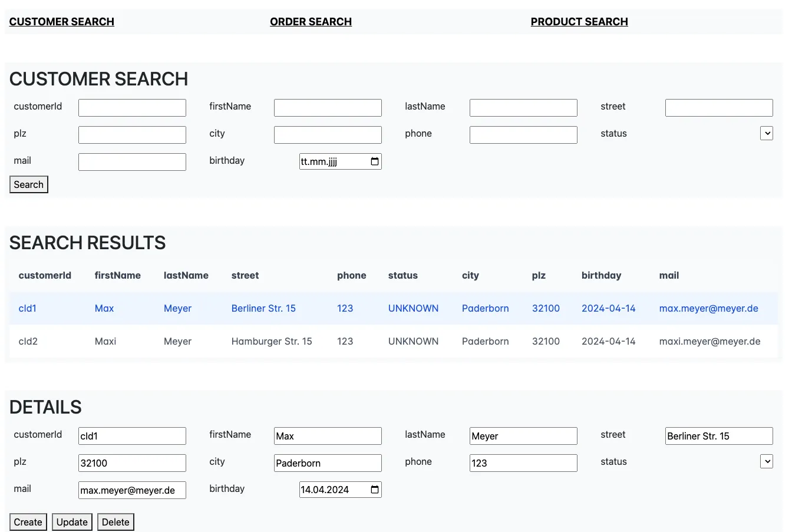Click the Search button
This screenshot has height=532, width=802.
click(x=29, y=184)
